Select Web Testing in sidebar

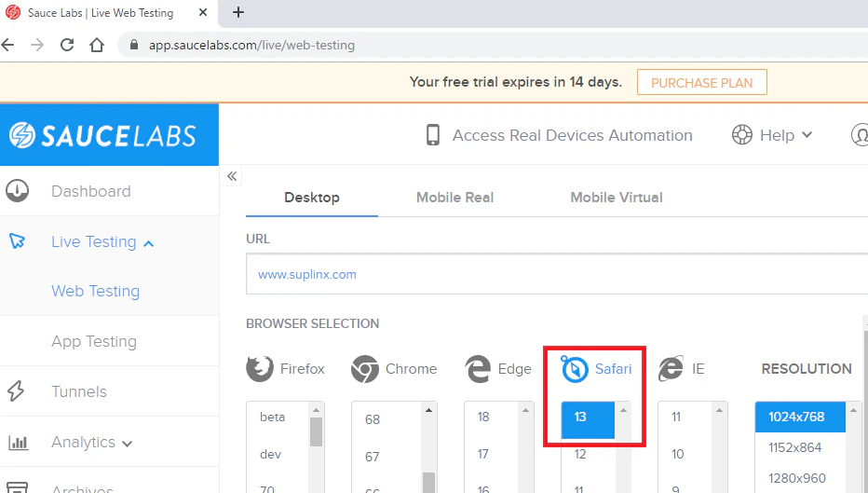coord(95,292)
